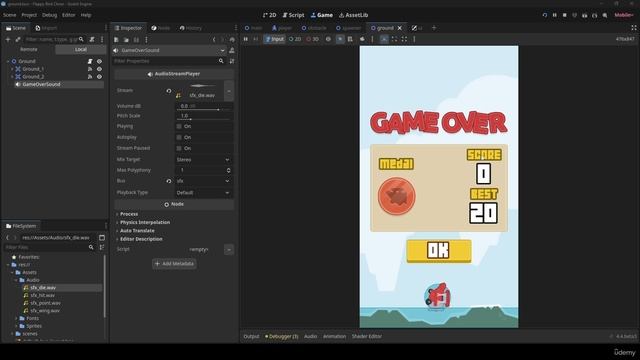Switch to the Script workspace
Image resolution: width=640 pixels, height=360 pixels.
(x=293, y=15)
